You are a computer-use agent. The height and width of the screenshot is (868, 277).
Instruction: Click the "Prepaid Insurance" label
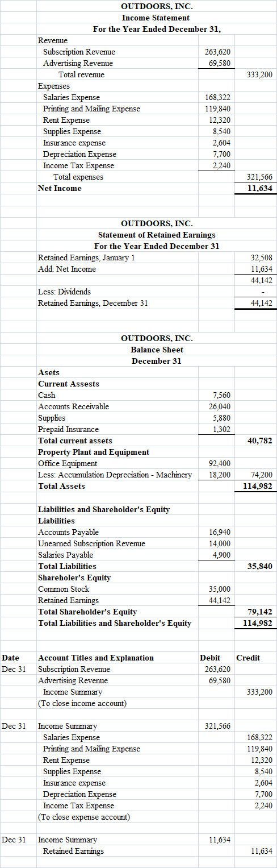tap(68, 429)
